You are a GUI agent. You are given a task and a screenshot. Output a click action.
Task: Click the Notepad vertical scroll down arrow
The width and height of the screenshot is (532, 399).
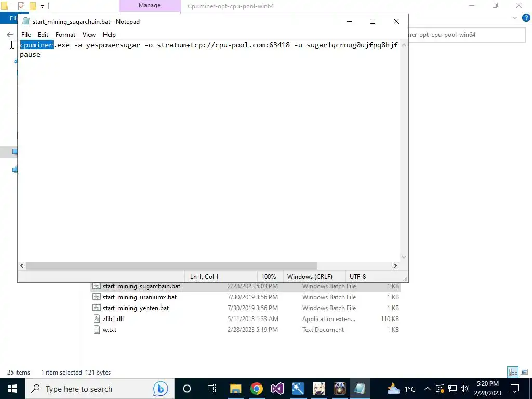click(x=404, y=257)
